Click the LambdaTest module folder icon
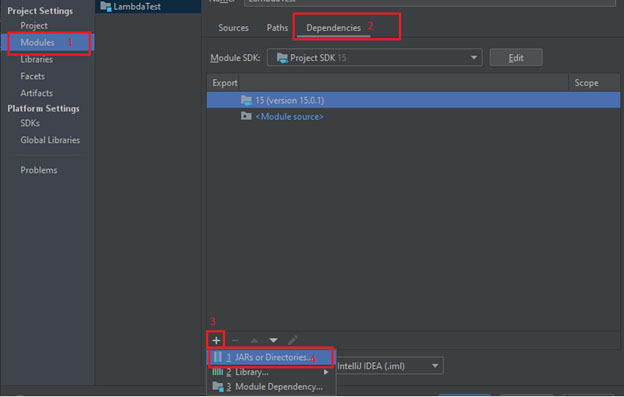624x397 pixels. coord(105,6)
